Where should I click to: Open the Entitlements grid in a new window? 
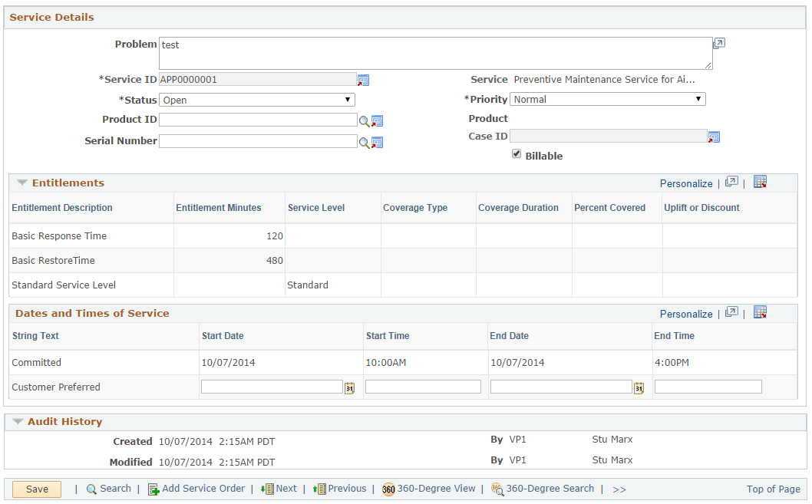(x=731, y=181)
